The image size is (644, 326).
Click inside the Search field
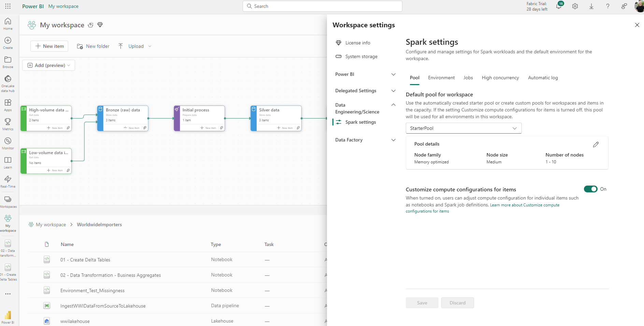click(322, 6)
